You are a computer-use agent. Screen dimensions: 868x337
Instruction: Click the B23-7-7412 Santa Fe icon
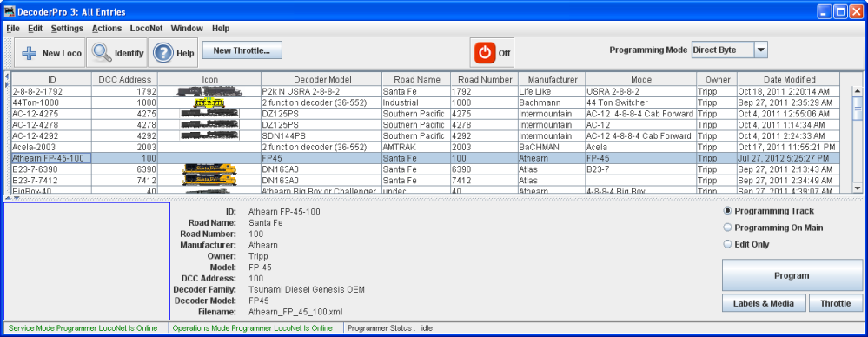click(209, 180)
